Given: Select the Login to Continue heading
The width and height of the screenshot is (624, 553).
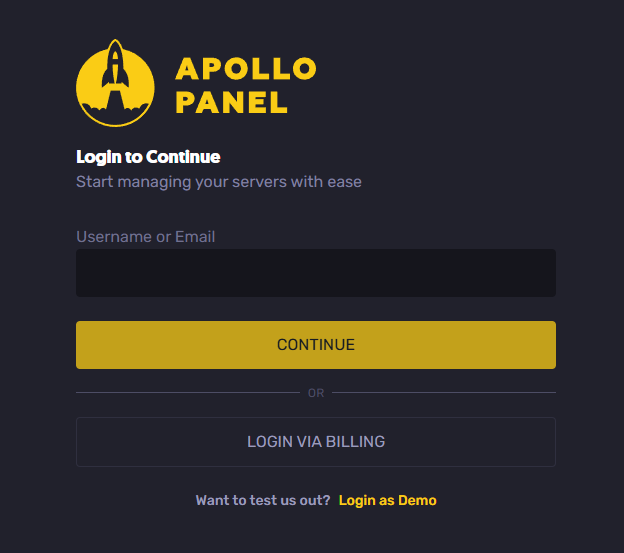Looking at the screenshot, I should tap(148, 157).
